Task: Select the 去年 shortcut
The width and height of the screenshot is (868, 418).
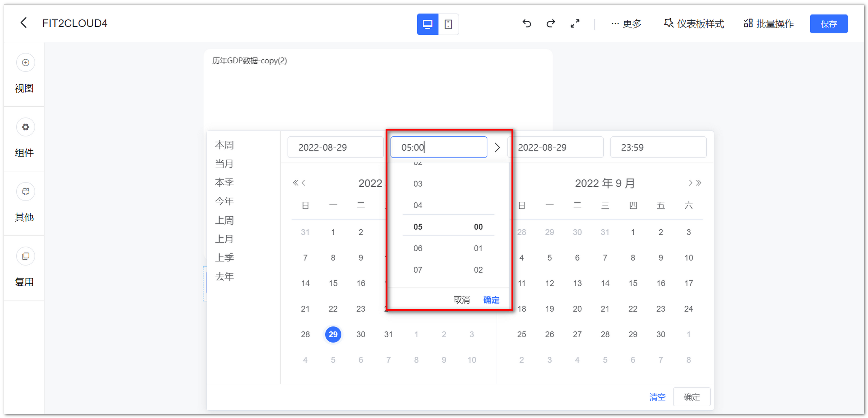Action: click(224, 276)
